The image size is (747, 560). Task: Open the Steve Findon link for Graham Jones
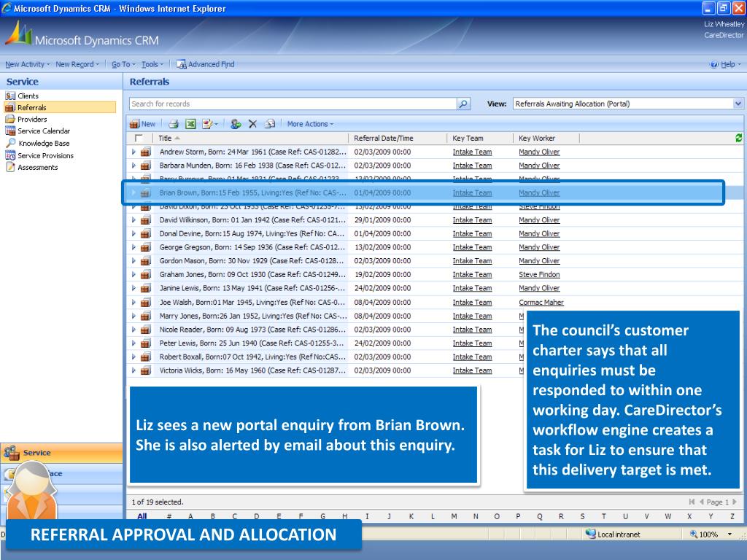click(539, 275)
